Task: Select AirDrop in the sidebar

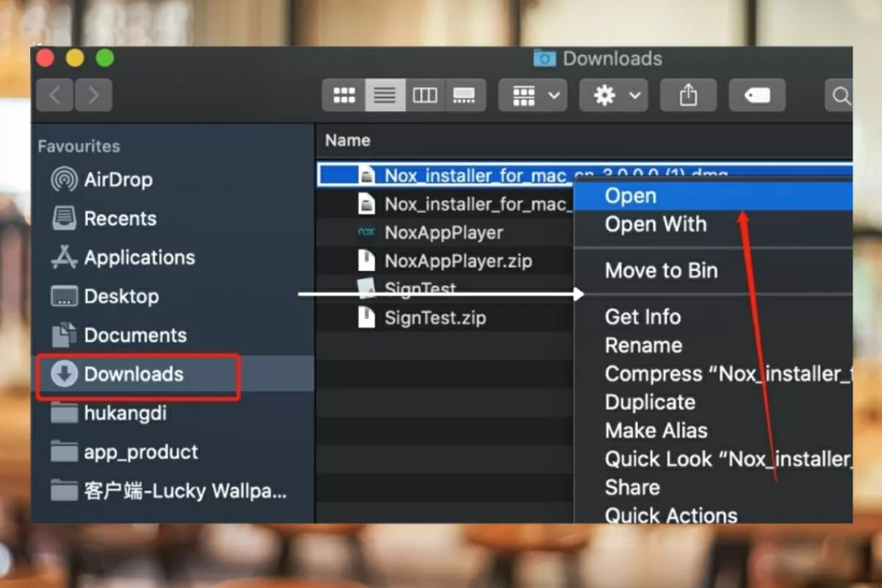Action: (x=118, y=179)
